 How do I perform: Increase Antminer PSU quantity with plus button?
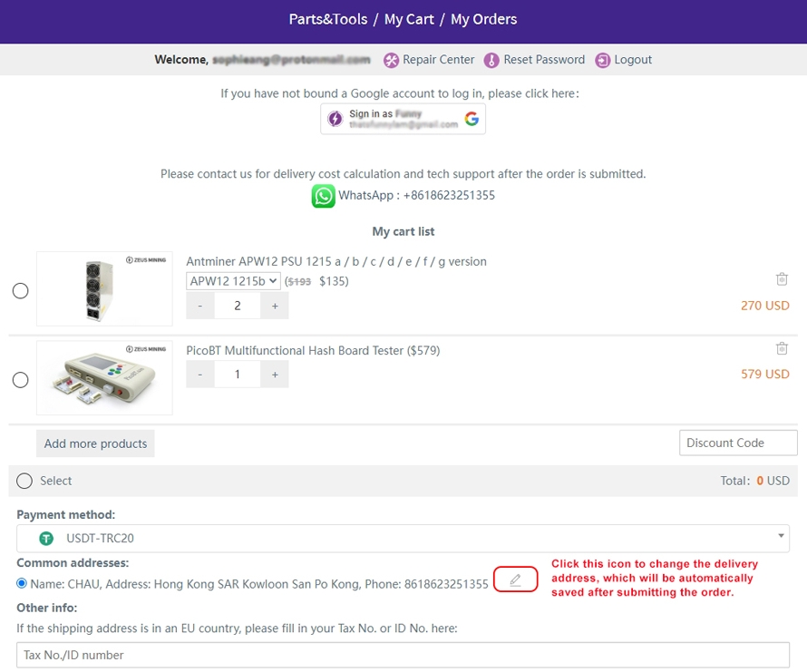275,306
